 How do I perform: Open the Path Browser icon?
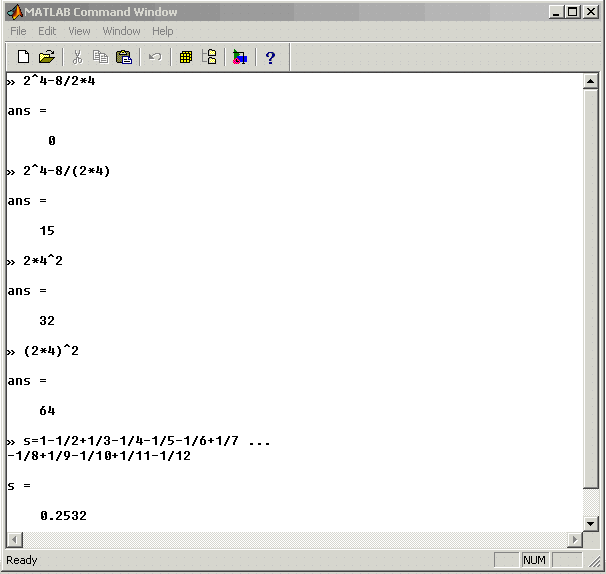tap(209, 57)
